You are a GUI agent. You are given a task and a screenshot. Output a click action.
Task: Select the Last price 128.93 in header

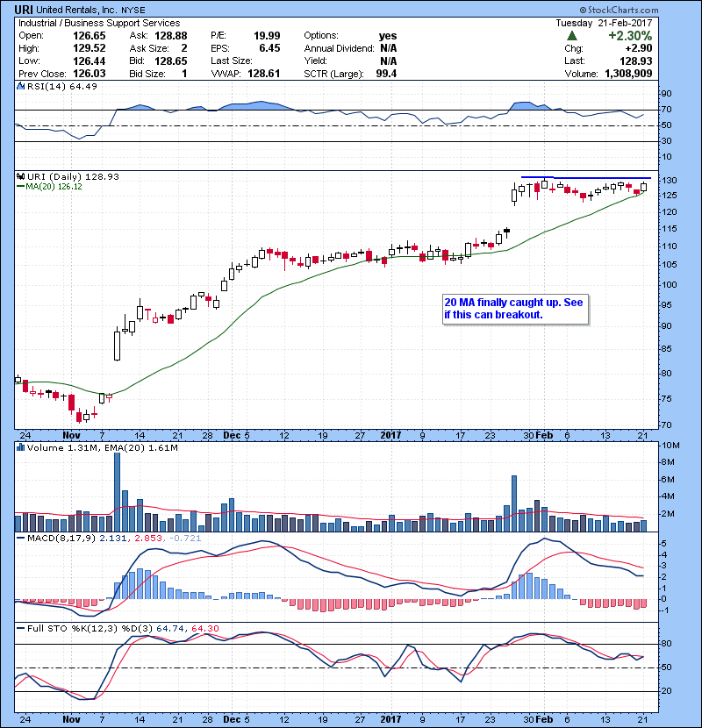636,61
